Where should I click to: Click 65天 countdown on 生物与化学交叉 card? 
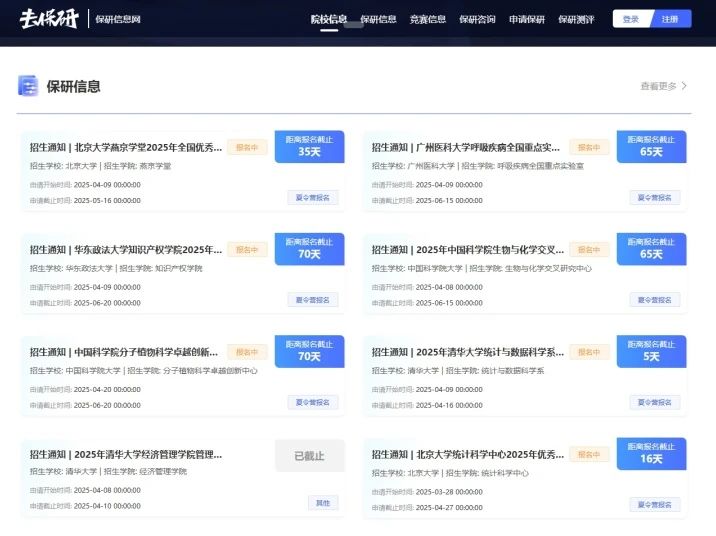pos(651,249)
